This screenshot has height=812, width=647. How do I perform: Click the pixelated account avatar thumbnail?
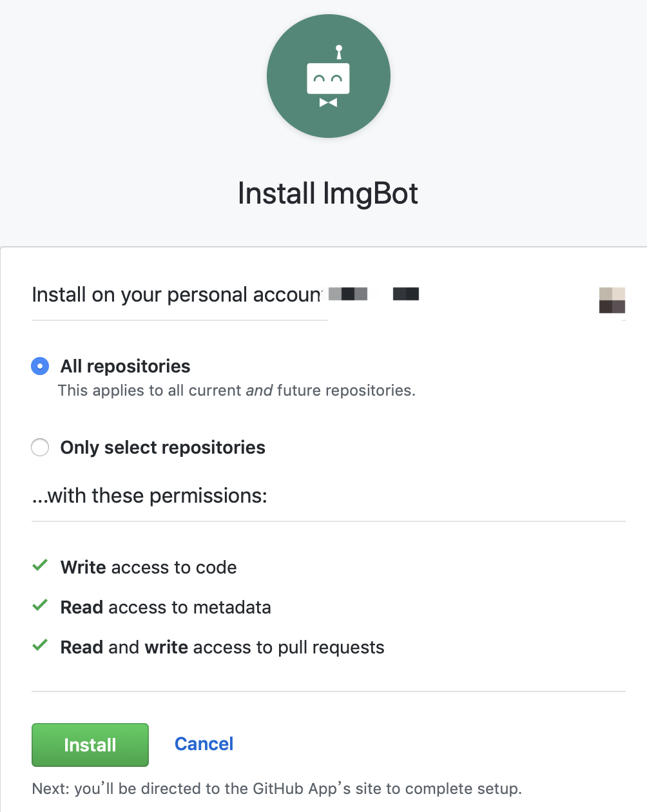tap(612, 300)
